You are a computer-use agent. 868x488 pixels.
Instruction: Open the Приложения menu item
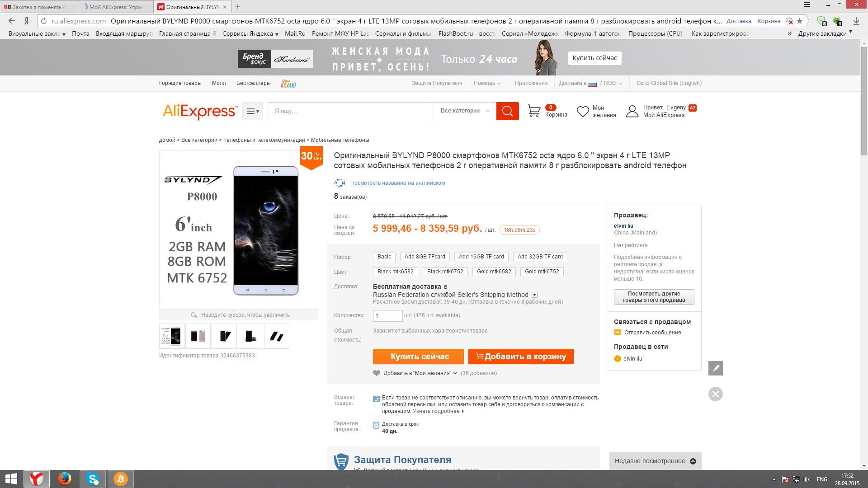pos(531,83)
